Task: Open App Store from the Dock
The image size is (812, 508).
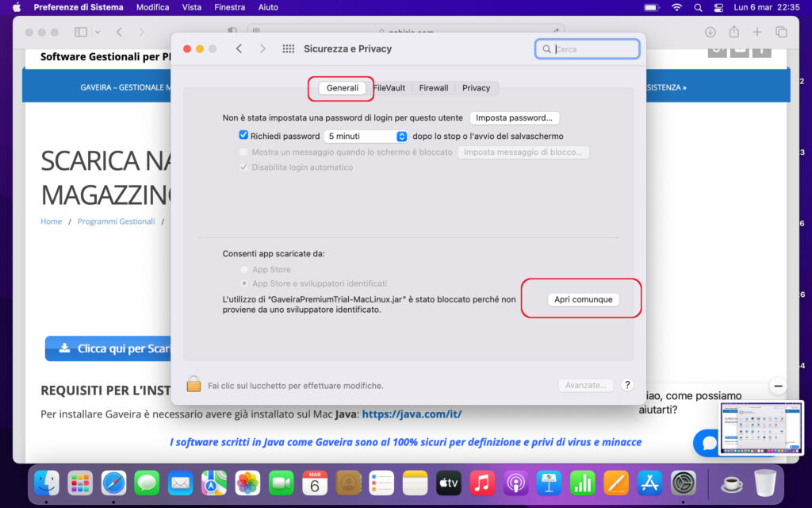Action: pyautogui.click(x=650, y=483)
